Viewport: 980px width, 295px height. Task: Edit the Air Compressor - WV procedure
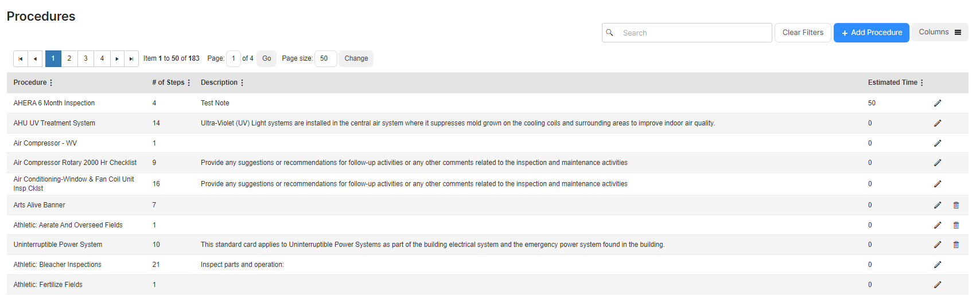(x=938, y=143)
